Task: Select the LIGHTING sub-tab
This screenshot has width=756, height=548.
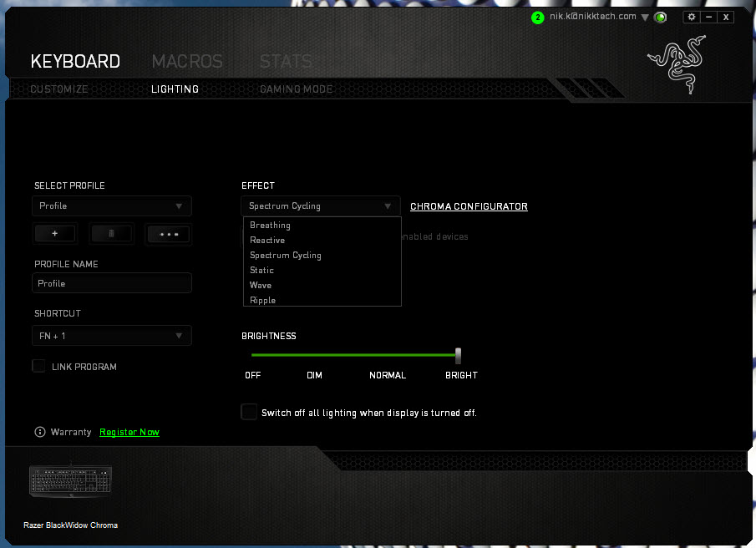Action: point(175,89)
